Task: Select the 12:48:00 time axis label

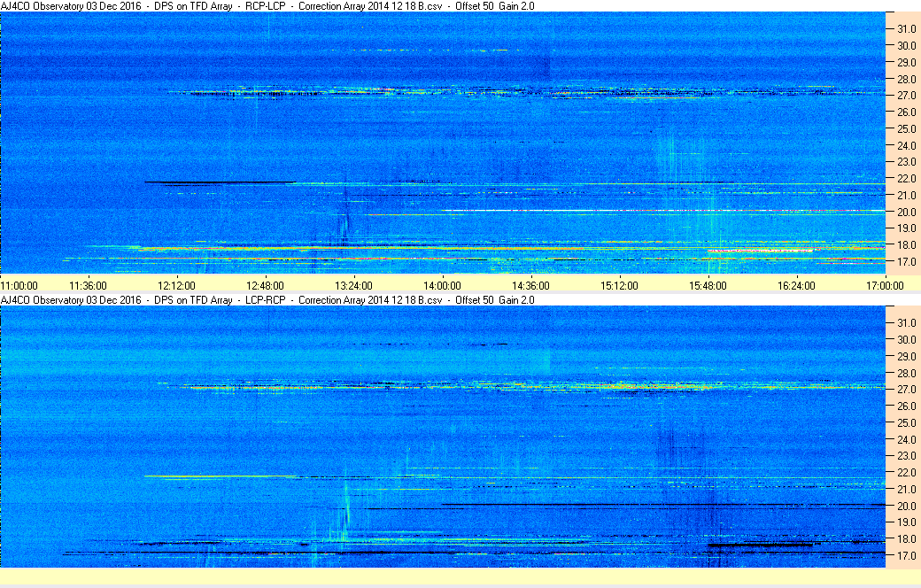Action: (265, 285)
